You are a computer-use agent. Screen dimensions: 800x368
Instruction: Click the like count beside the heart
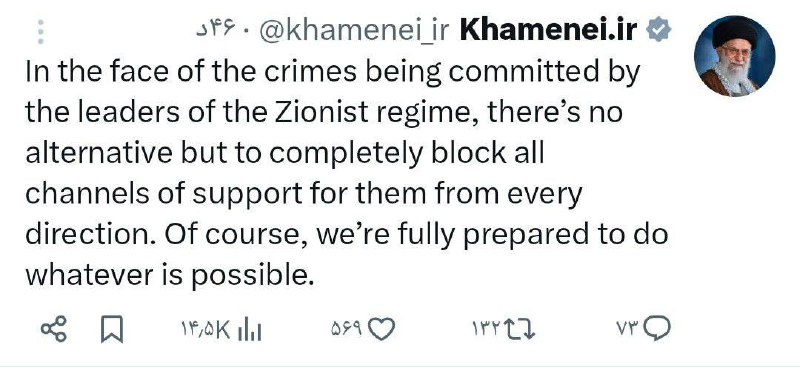coord(346,329)
